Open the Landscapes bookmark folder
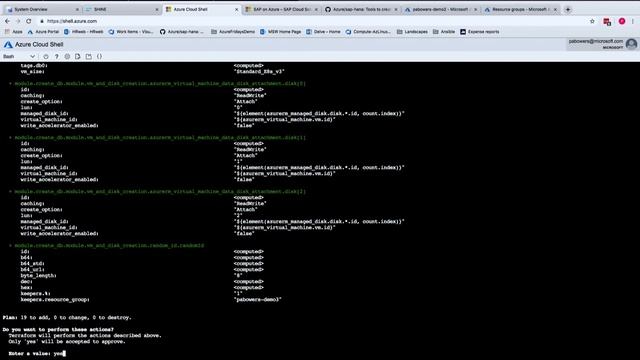 pos(412,32)
